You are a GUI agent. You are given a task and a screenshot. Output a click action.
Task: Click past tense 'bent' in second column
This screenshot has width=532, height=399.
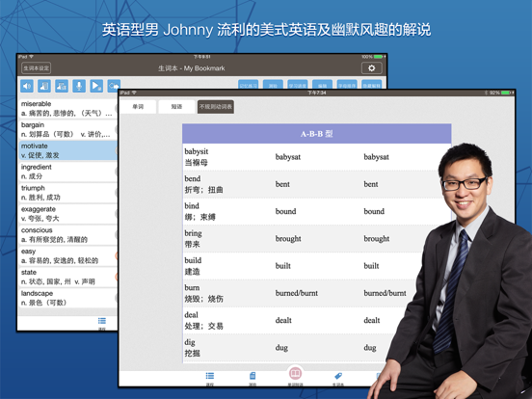(282, 184)
